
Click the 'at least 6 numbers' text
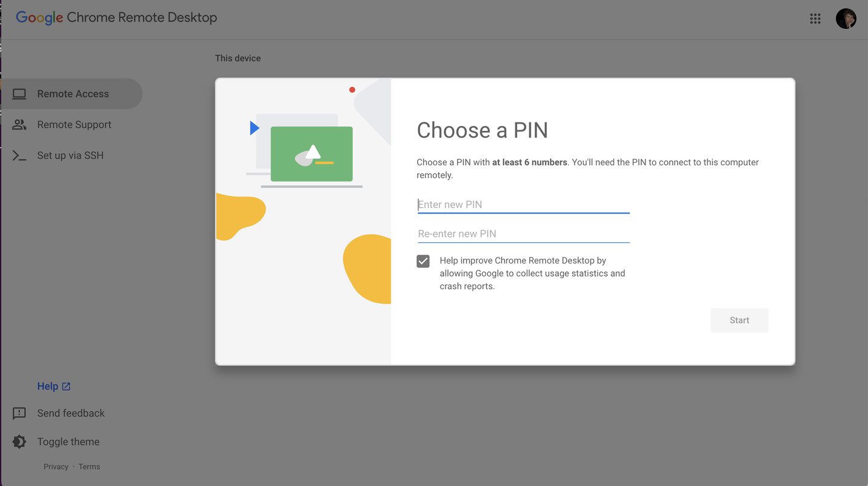tap(530, 162)
